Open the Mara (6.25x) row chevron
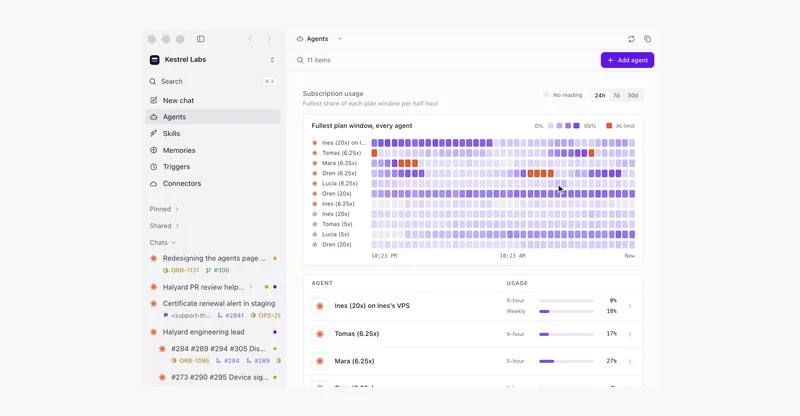This screenshot has width=800, height=416. coord(630,361)
